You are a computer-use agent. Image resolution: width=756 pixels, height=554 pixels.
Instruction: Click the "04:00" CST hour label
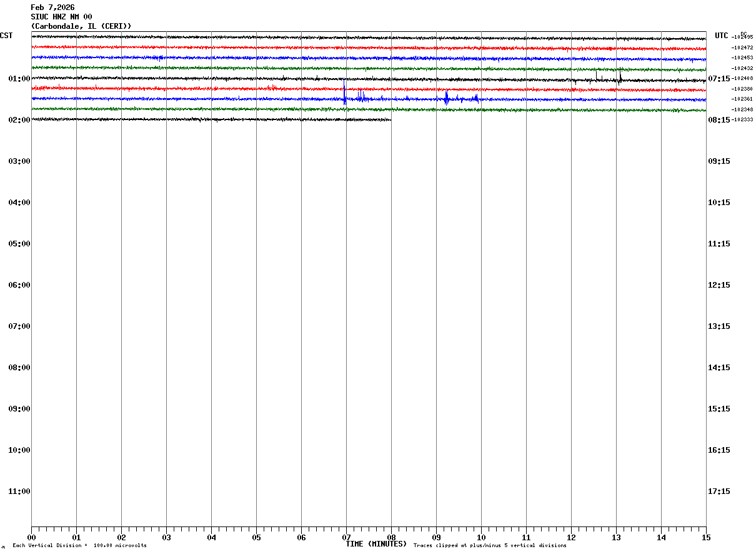19,203
